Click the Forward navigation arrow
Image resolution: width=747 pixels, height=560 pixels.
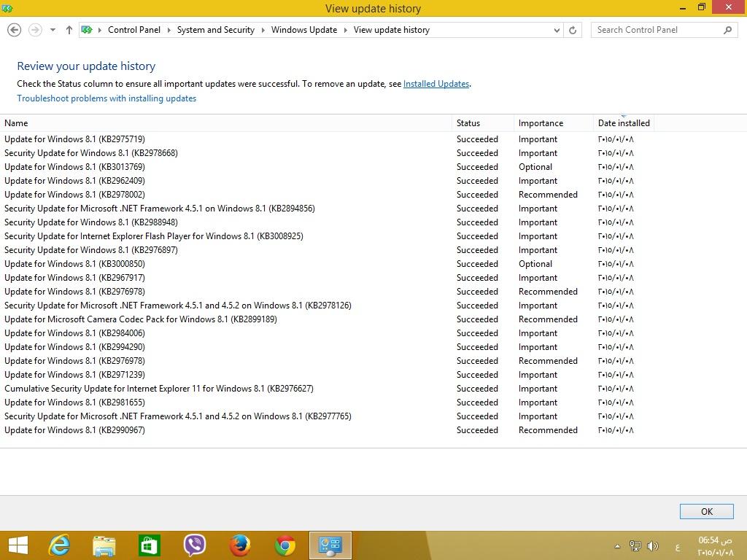(x=35, y=30)
